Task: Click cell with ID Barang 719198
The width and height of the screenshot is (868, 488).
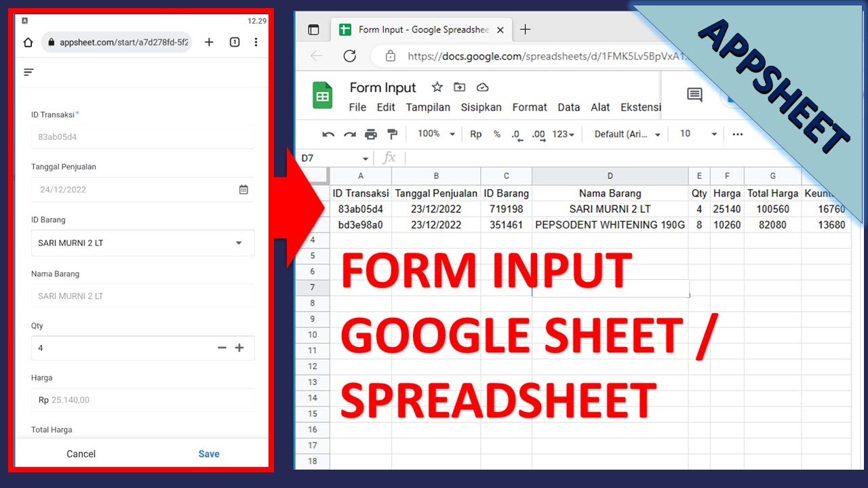Action: (507, 209)
